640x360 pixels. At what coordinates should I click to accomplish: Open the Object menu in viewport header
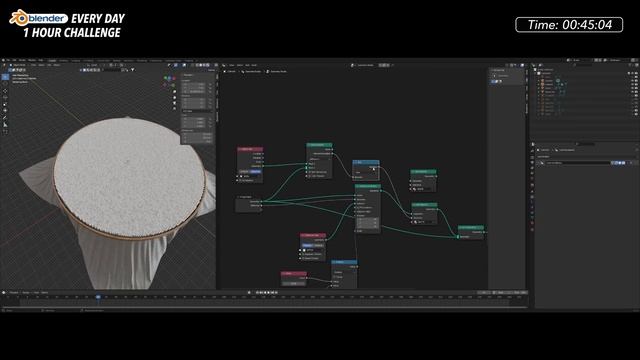click(57, 65)
